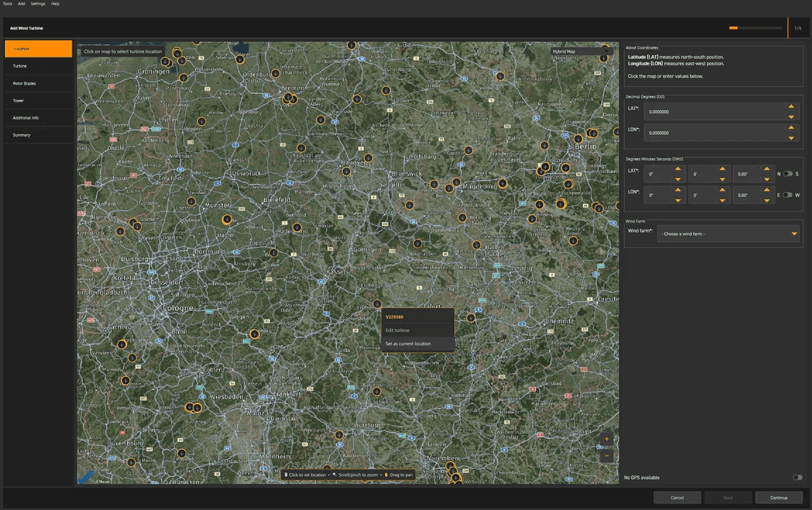Image resolution: width=812 pixels, height=510 pixels.
Task: Go to the Rotor Blades step
Action: coord(24,83)
